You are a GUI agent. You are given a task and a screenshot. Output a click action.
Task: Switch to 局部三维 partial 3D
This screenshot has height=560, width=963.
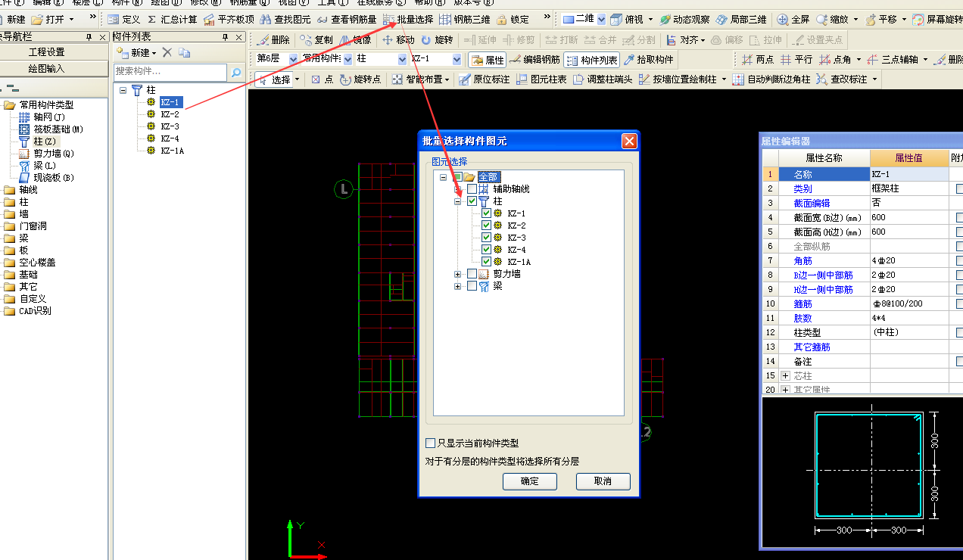coord(743,19)
